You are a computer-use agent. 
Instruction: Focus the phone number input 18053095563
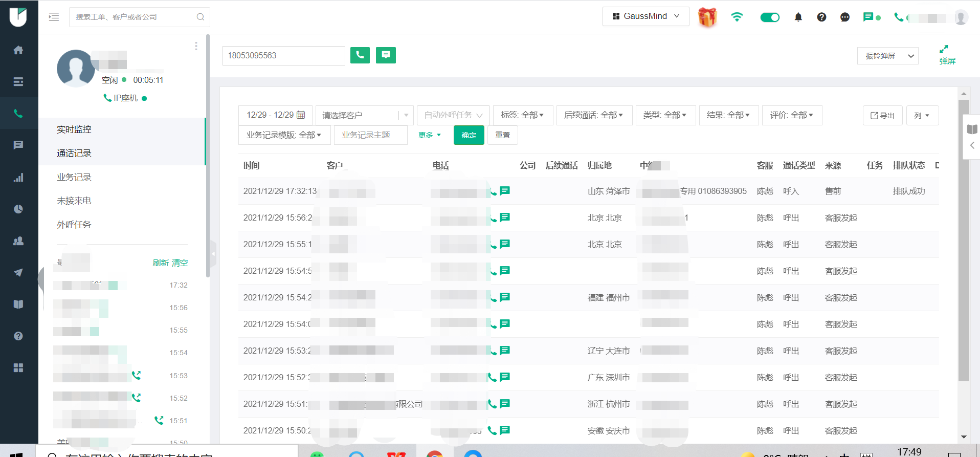[x=284, y=55]
